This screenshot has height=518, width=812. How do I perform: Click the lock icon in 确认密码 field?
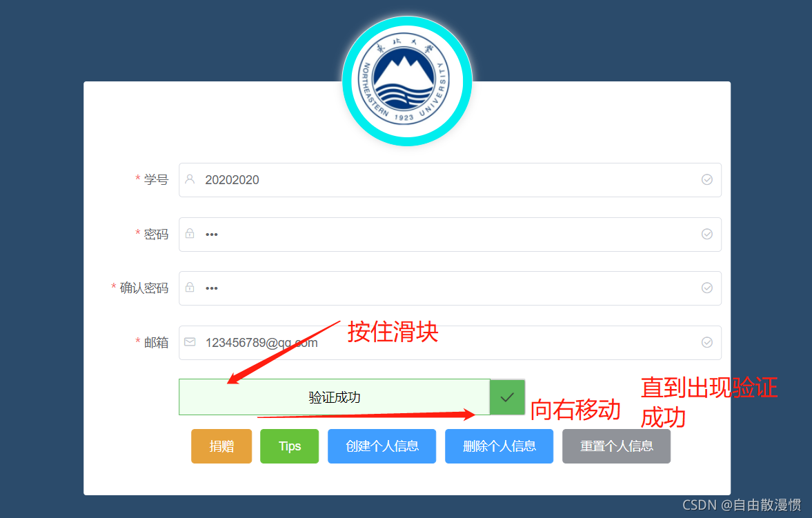pos(190,288)
